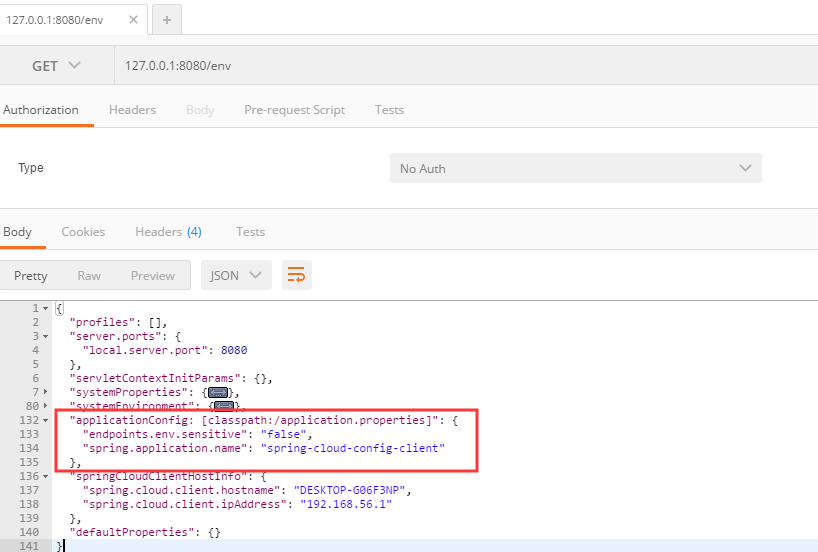Switch to the request Headers tab
Image resolution: width=818 pixels, height=552 pixels.
point(133,110)
